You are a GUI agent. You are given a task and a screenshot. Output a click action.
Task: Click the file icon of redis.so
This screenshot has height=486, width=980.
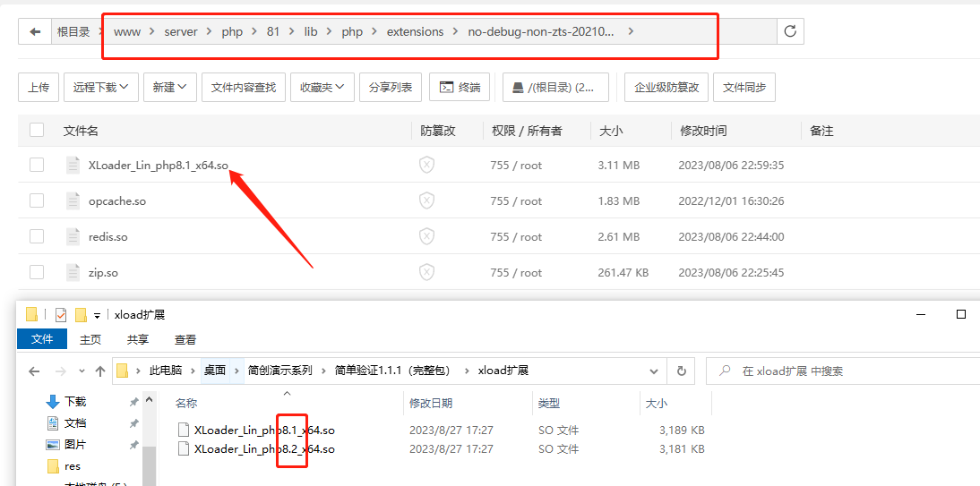click(73, 237)
